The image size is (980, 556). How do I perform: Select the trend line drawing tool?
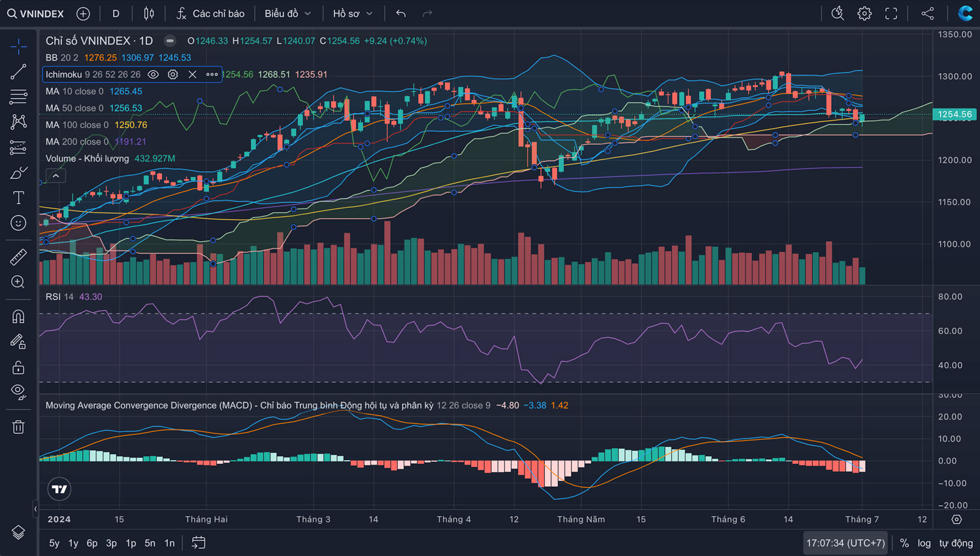[18, 72]
